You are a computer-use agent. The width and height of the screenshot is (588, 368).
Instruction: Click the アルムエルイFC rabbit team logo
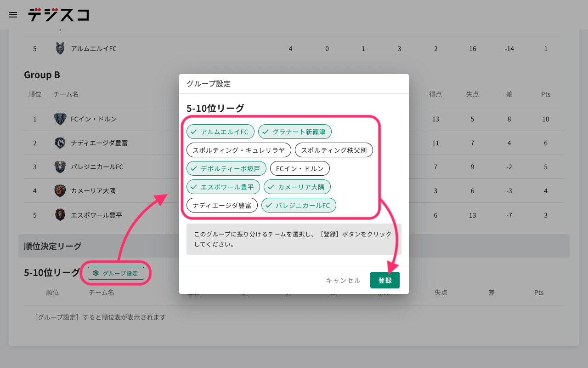point(60,49)
